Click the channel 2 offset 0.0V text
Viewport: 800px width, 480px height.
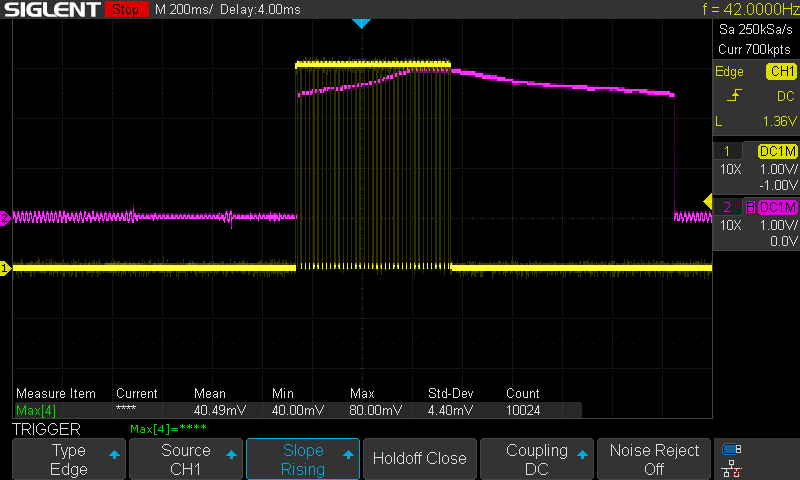point(784,241)
